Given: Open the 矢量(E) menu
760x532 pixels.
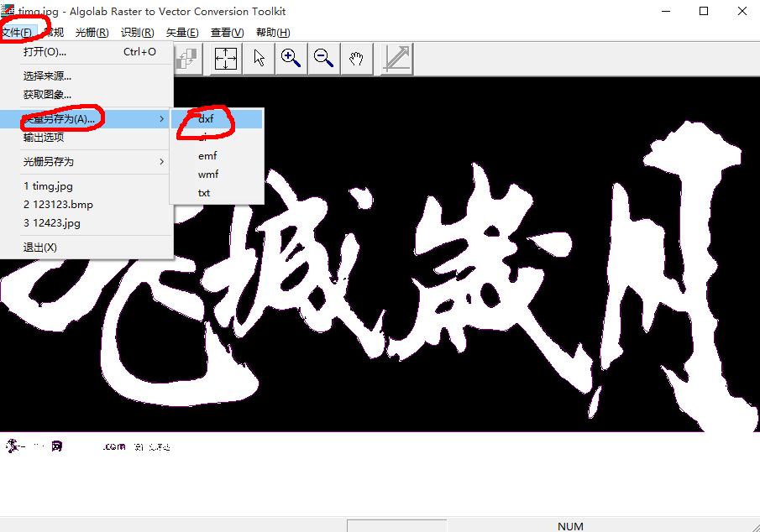Looking at the screenshot, I should point(183,32).
